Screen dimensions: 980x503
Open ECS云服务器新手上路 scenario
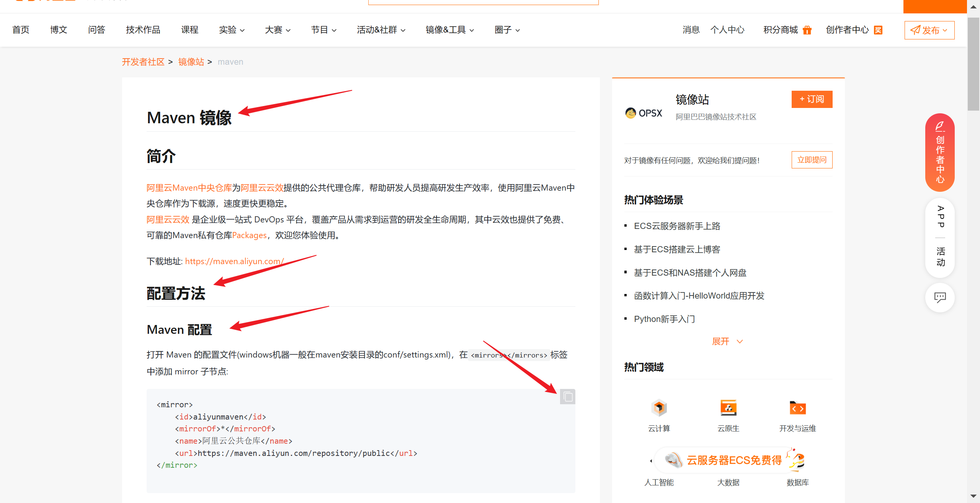tap(677, 226)
